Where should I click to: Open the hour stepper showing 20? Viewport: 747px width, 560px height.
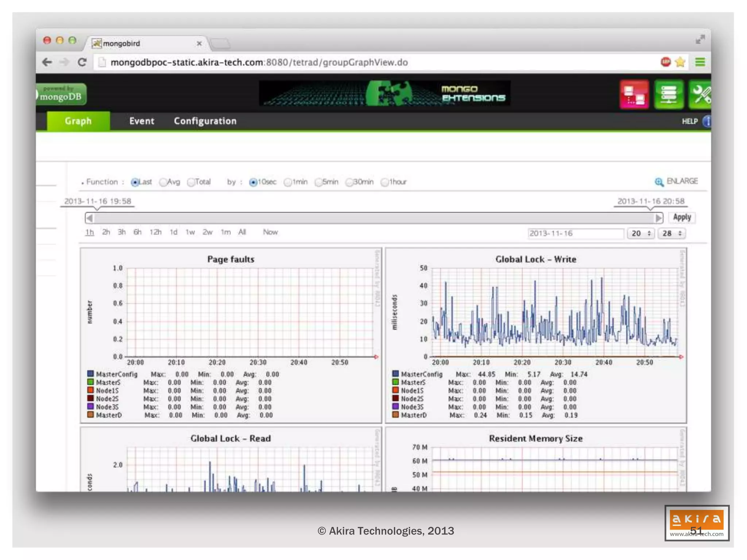[640, 233]
